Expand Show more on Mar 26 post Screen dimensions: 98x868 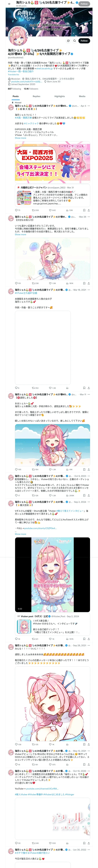[20, 235]
